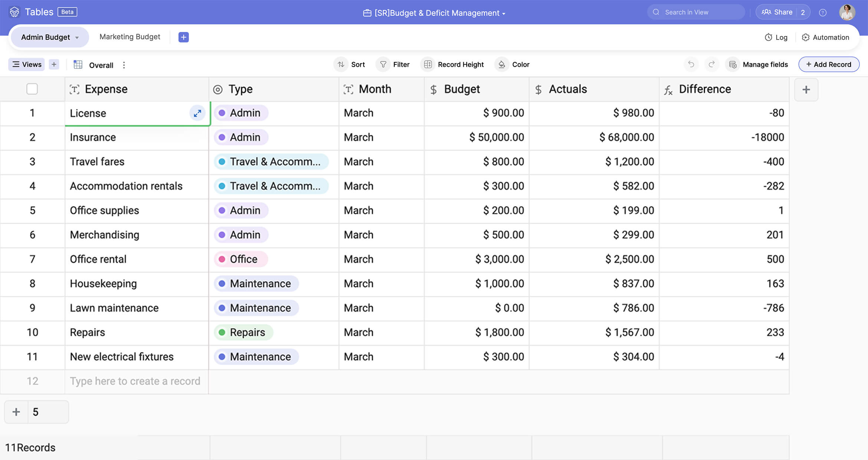This screenshot has width=868, height=460.
Task: Open the Overall view options menu
Action: click(124, 65)
